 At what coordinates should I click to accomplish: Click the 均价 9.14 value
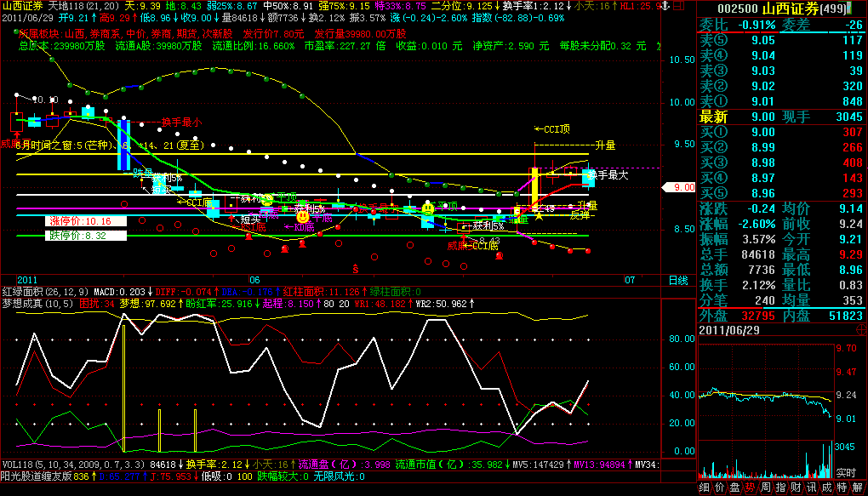click(x=853, y=208)
